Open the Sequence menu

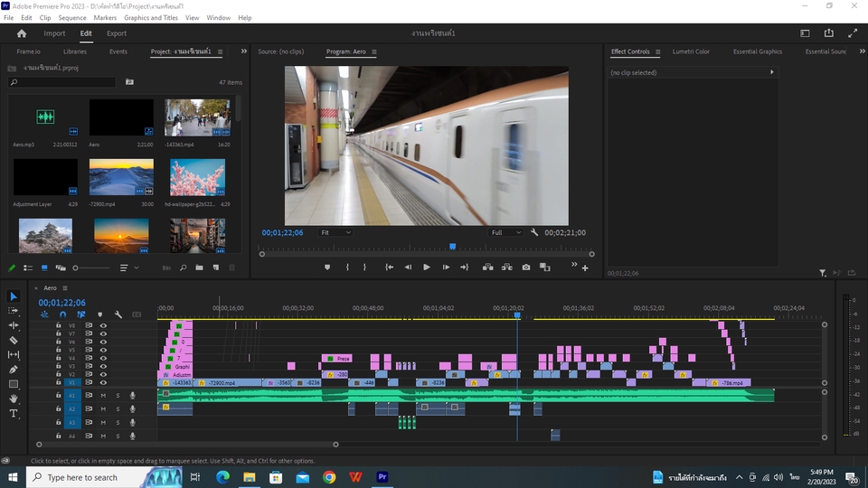(72, 17)
